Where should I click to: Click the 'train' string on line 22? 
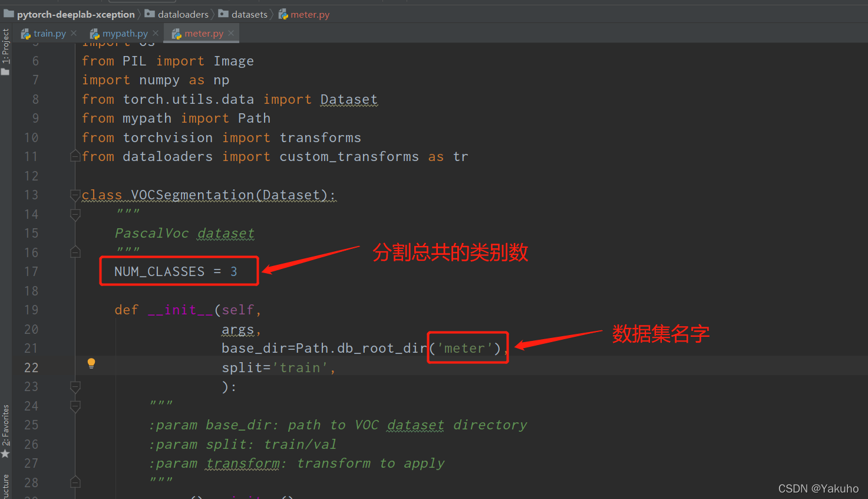click(x=300, y=367)
